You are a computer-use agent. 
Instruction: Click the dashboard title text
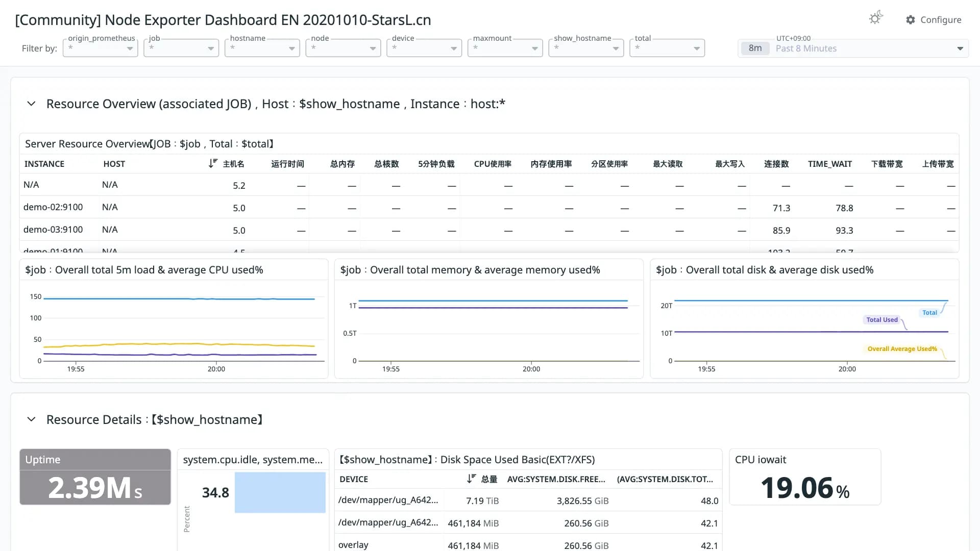click(223, 20)
